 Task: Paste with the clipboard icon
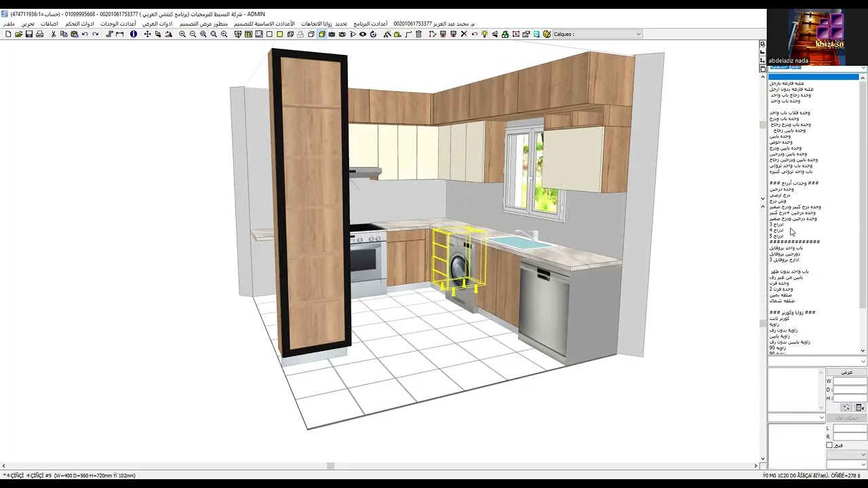tap(74, 34)
